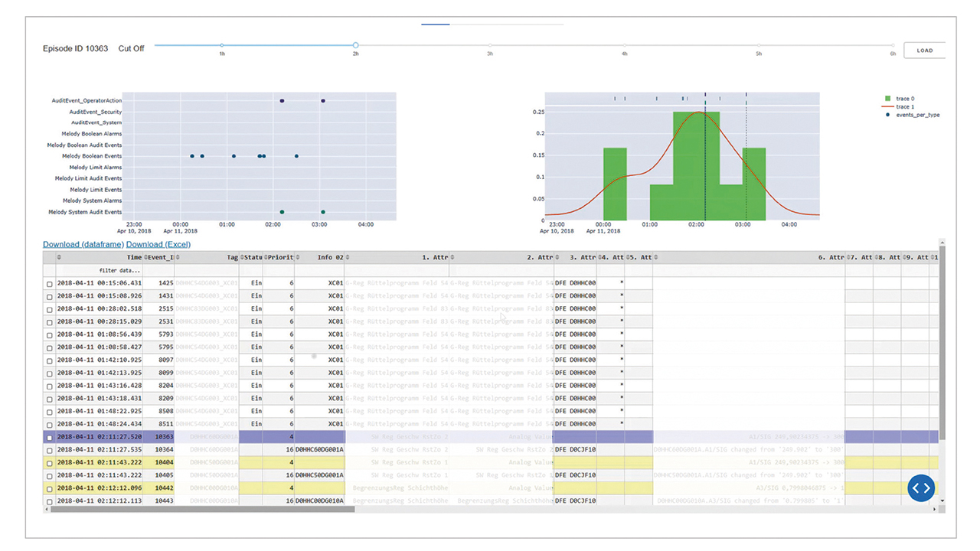Tick checkbox for row 01:48:24.434
980x551 pixels.
click(x=50, y=425)
